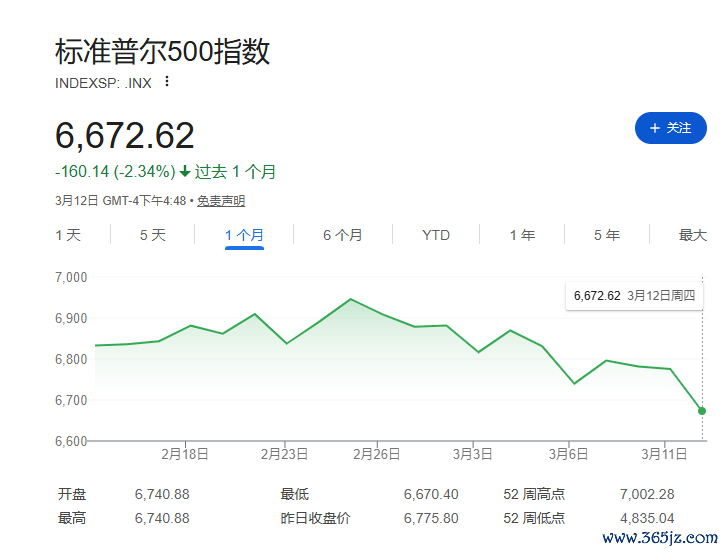
Task: Click the 2月18日 date axis label
Action: [x=185, y=454]
